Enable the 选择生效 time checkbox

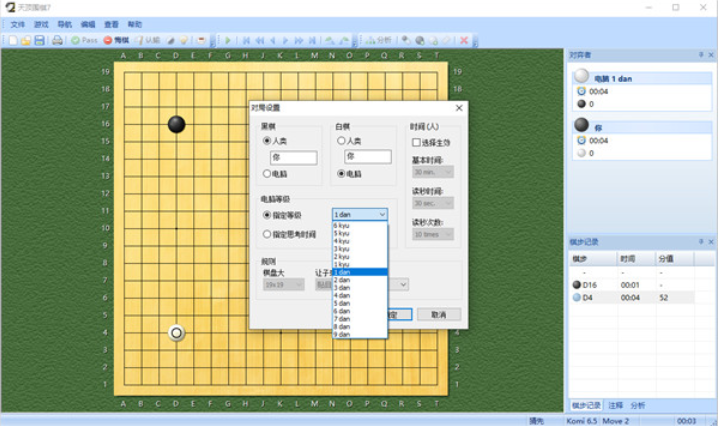click(x=417, y=142)
